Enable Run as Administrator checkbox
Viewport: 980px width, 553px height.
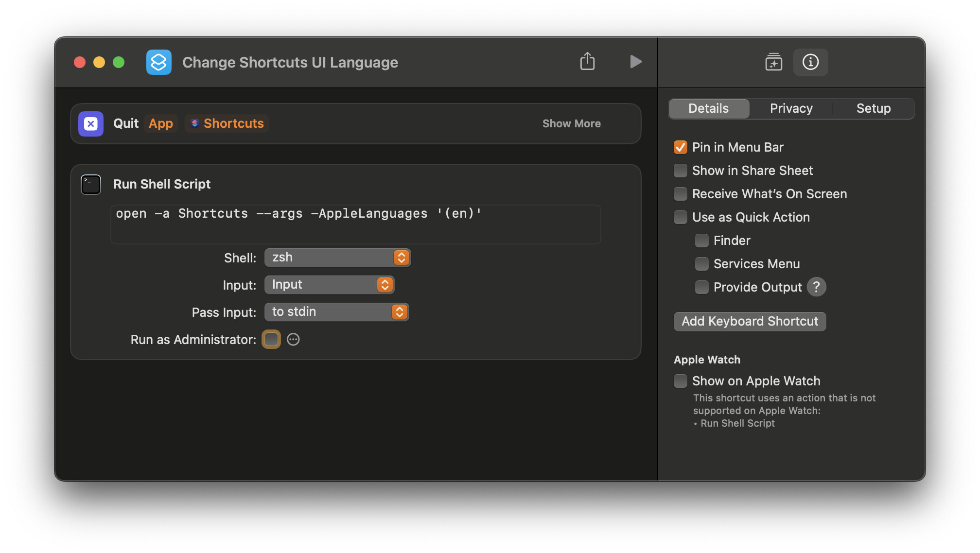click(271, 340)
